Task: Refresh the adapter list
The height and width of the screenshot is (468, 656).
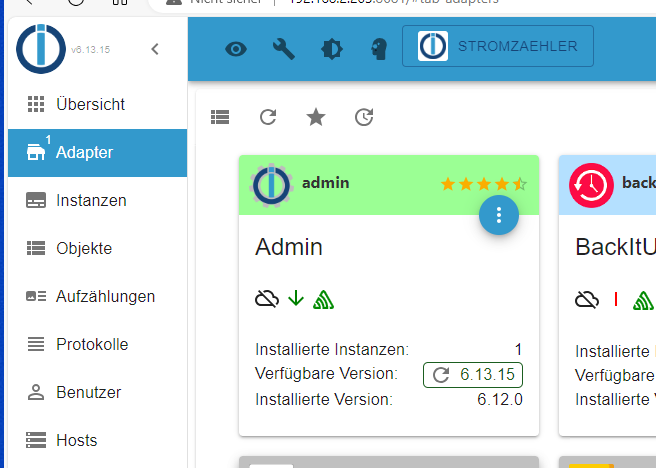Action: [268, 117]
